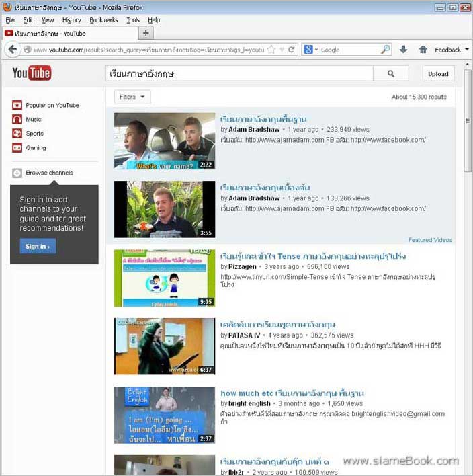The height and width of the screenshot is (476, 473).
Task: Click the YouTube search magnifier button
Action: click(x=391, y=74)
